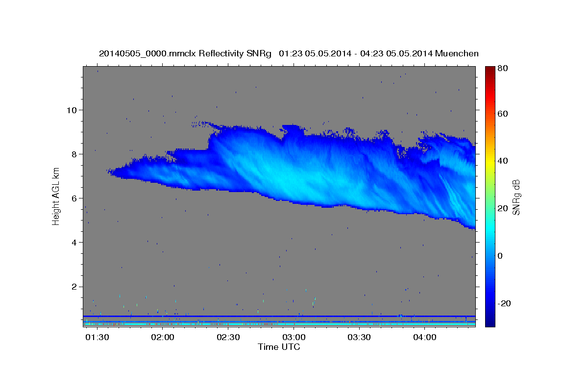Click the Height AGL km axis label
This screenshot has width=588, height=392.
tap(56, 196)
